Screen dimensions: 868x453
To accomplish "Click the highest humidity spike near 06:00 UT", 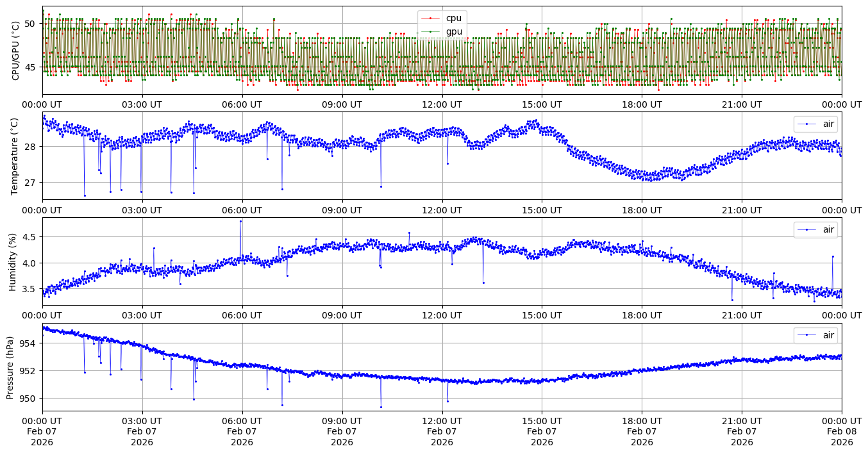I will click(x=240, y=221).
